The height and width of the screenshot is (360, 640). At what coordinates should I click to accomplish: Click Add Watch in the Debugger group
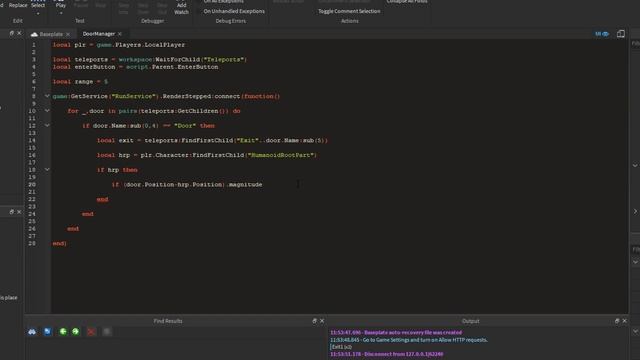point(181,8)
